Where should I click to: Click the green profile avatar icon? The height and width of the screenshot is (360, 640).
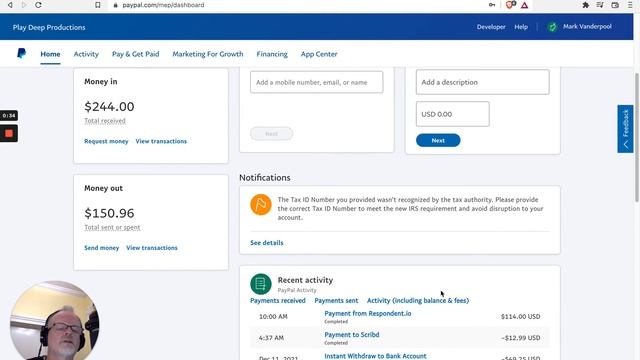pos(552,27)
